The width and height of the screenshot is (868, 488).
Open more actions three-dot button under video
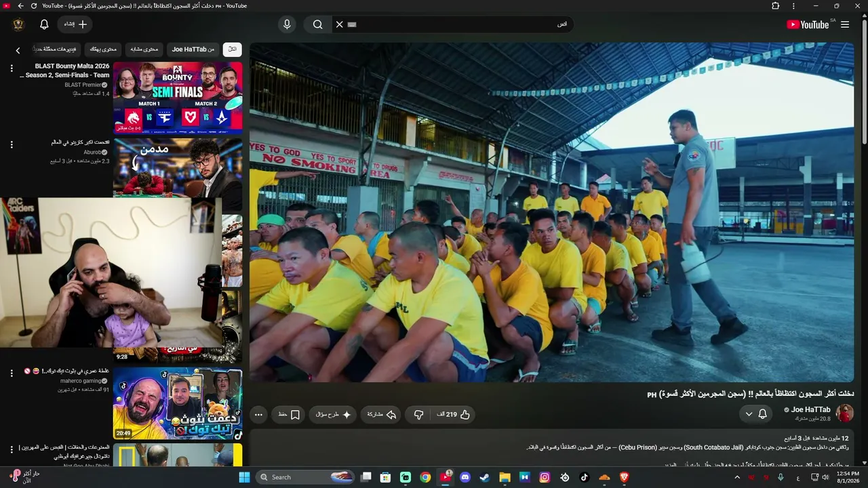258,415
